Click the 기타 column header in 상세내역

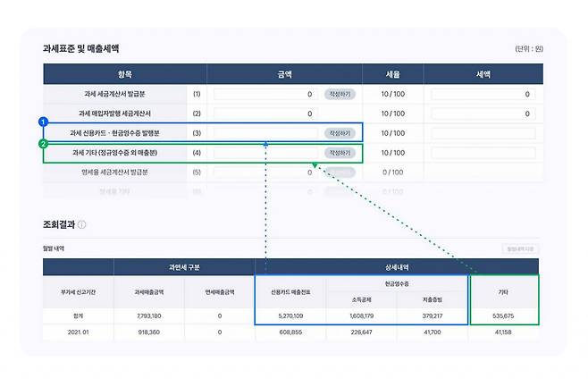click(505, 291)
